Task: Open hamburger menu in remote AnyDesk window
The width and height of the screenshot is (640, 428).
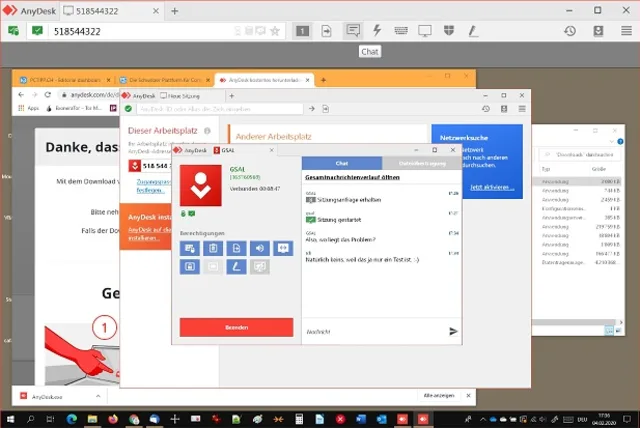Action: point(522,109)
